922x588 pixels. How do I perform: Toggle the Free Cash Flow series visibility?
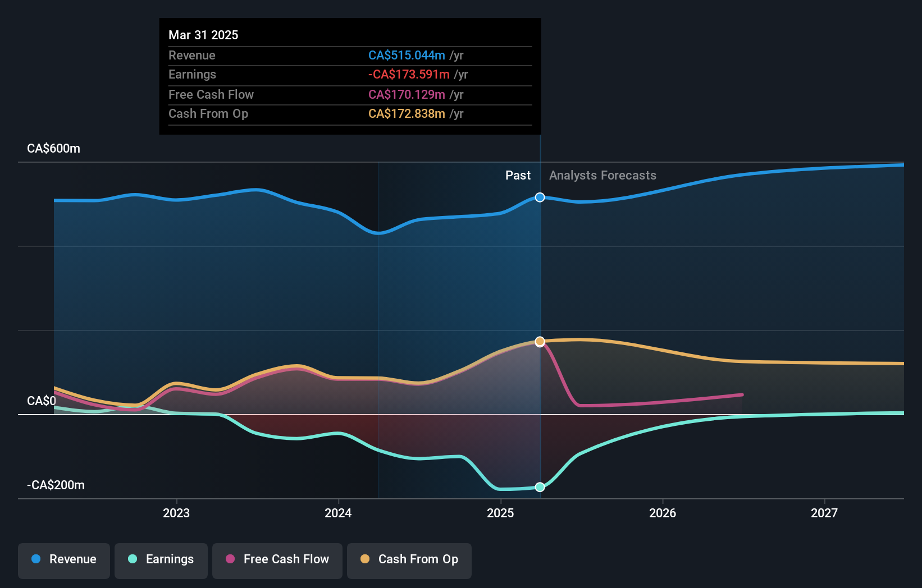tap(277, 559)
